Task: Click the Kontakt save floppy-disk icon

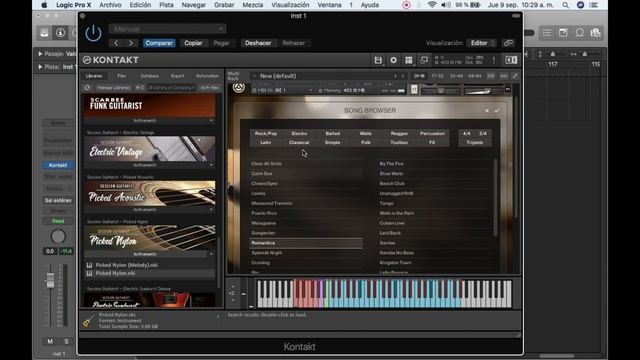Action: [x=378, y=60]
